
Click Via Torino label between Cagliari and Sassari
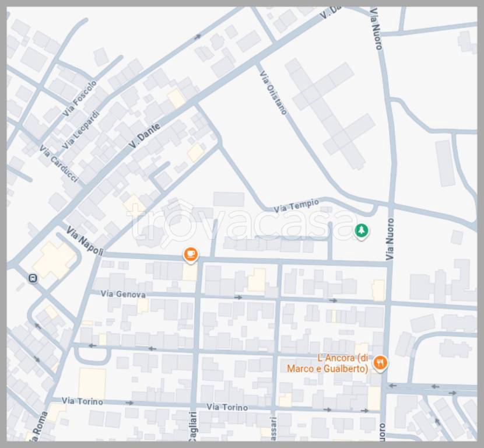[227, 407]
